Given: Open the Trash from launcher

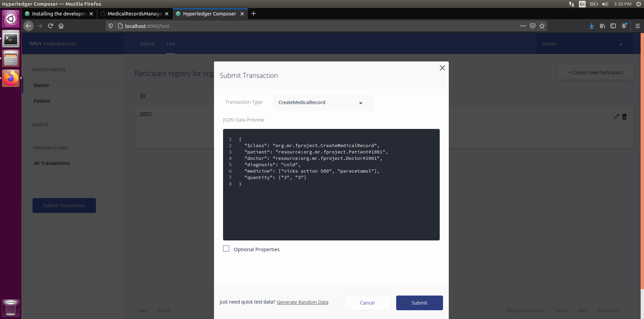Looking at the screenshot, I should click(x=11, y=308).
